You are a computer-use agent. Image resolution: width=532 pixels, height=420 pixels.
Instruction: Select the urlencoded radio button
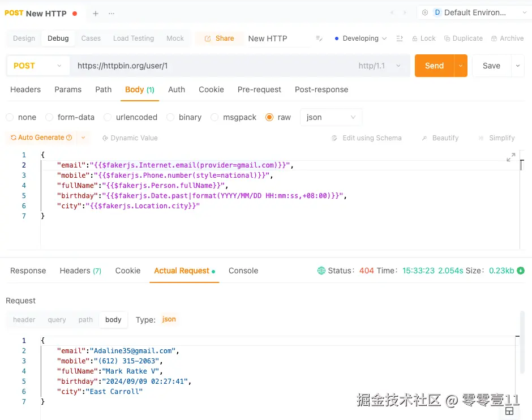(x=108, y=117)
